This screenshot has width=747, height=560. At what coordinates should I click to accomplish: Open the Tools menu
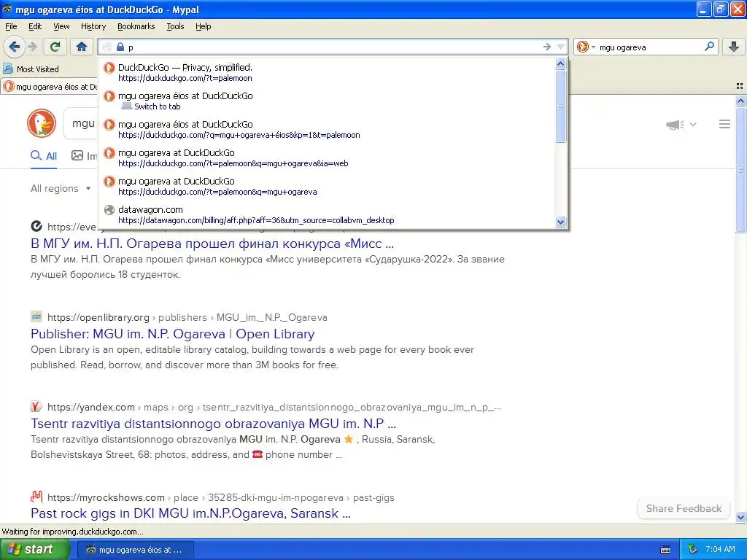click(x=175, y=26)
